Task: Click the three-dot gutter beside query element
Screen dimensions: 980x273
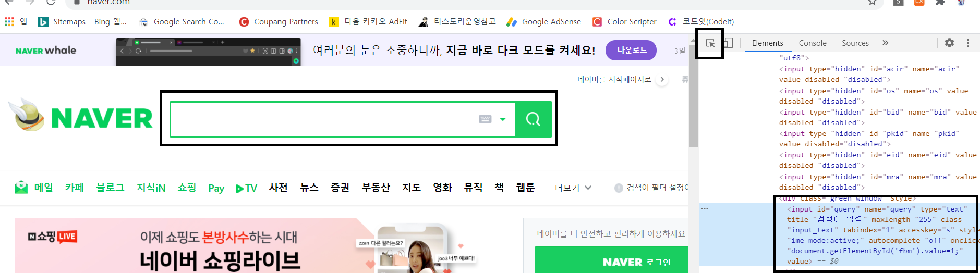Action: [x=705, y=208]
